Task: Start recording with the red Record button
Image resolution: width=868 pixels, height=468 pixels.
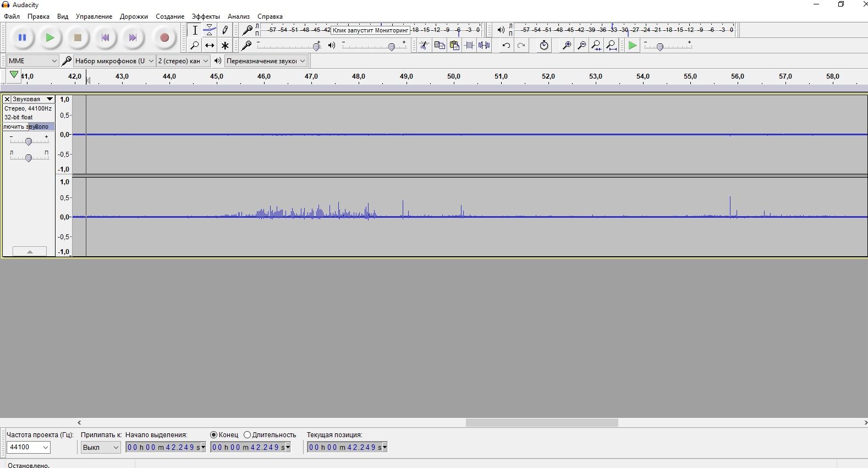Action: [x=164, y=37]
